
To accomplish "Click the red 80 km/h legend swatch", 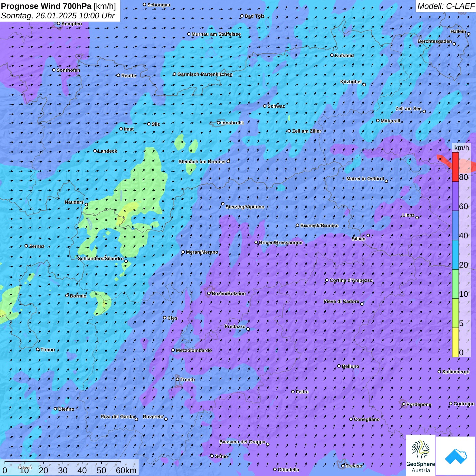I will click(x=455, y=167).
